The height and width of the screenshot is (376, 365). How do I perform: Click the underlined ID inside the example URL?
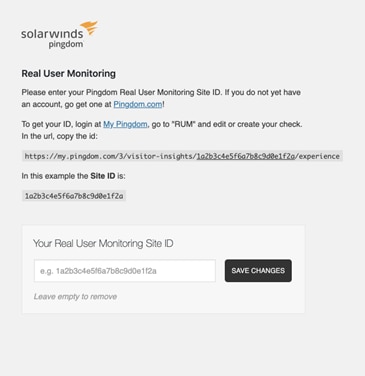tap(246, 156)
